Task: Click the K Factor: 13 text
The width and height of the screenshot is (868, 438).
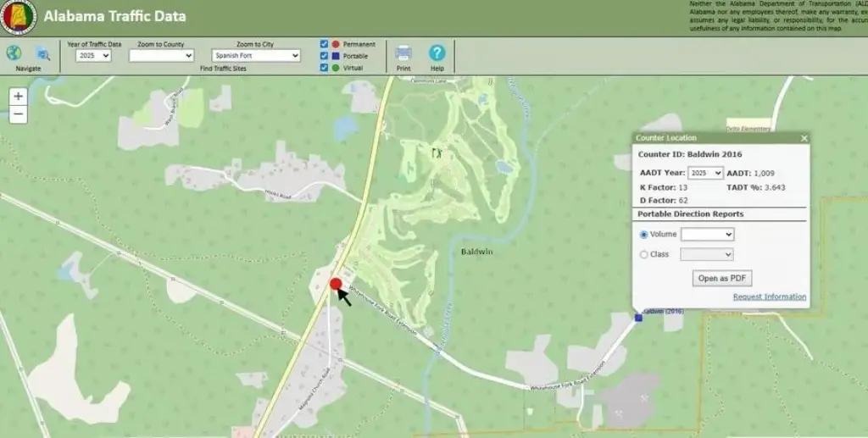Action: pyautogui.click(x=664, y=187)
